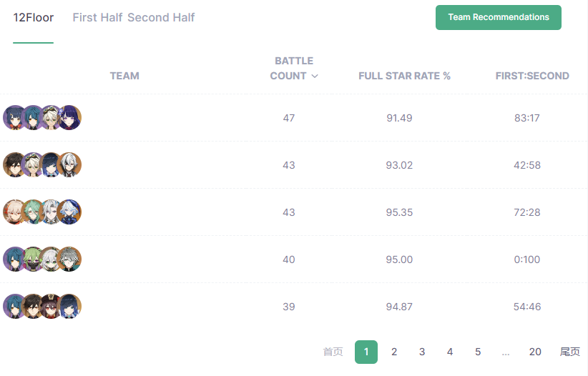Image resolution: width=588 pixels, height=376 pixels.
Task: Jump to page 20
Action: click(x=535, y=352)
